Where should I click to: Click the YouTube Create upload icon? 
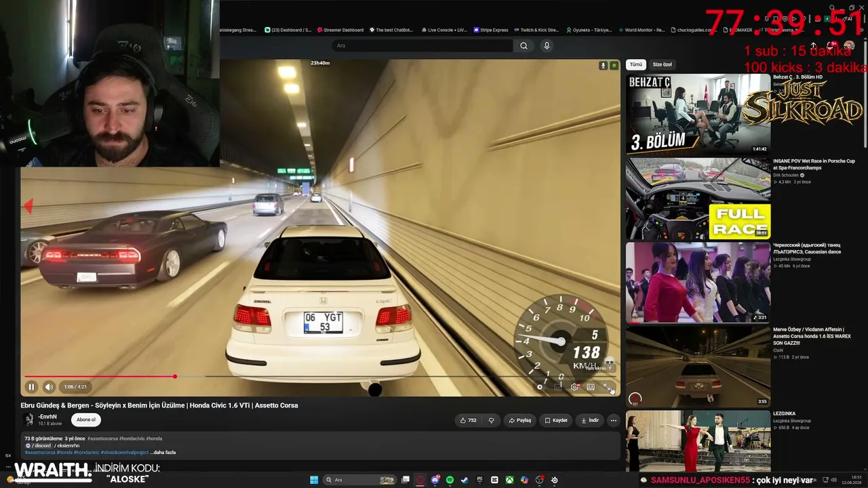[813, 45]
